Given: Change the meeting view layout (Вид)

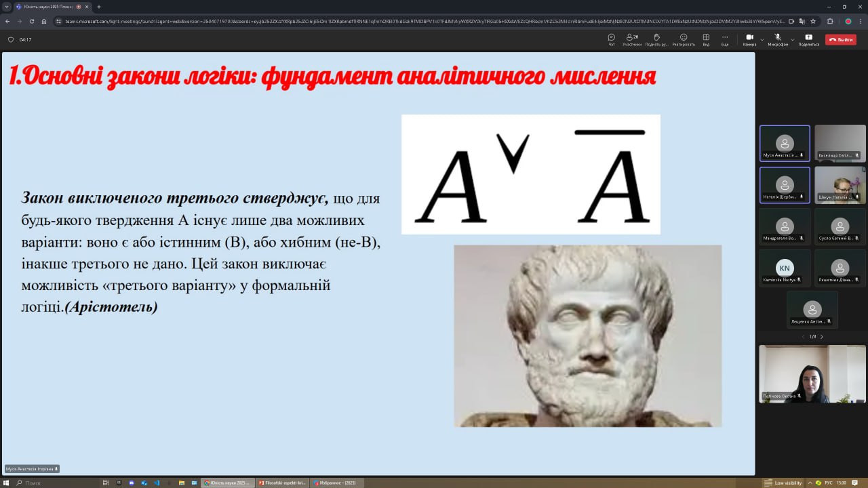Looking at the screenshot, I should (x=706, y=39).
